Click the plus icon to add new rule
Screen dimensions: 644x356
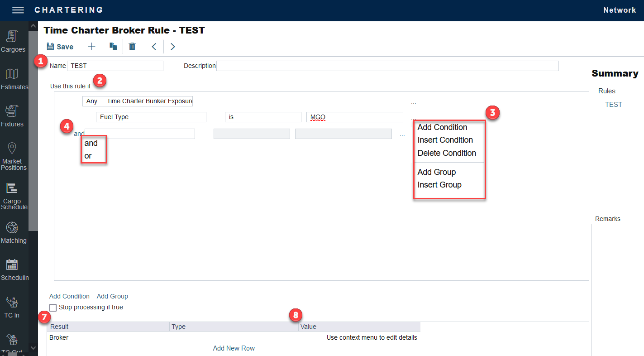(x=91, y=46)
